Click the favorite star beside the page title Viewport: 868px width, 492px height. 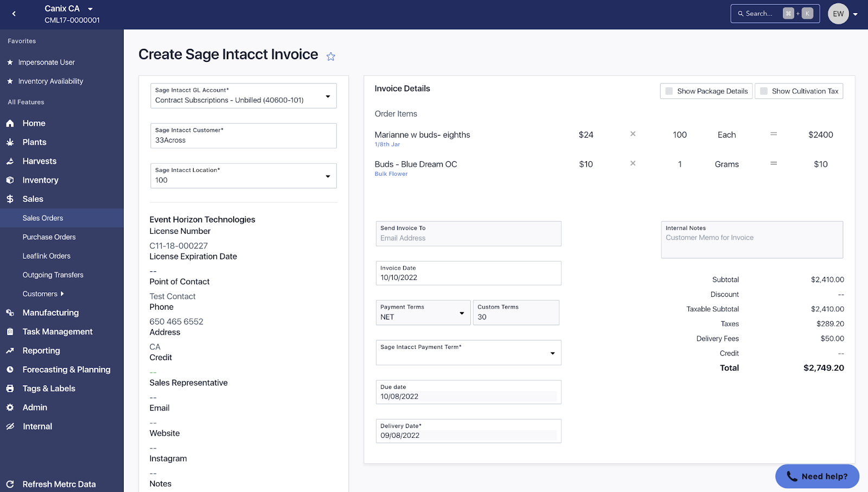[x=330, y=56]
